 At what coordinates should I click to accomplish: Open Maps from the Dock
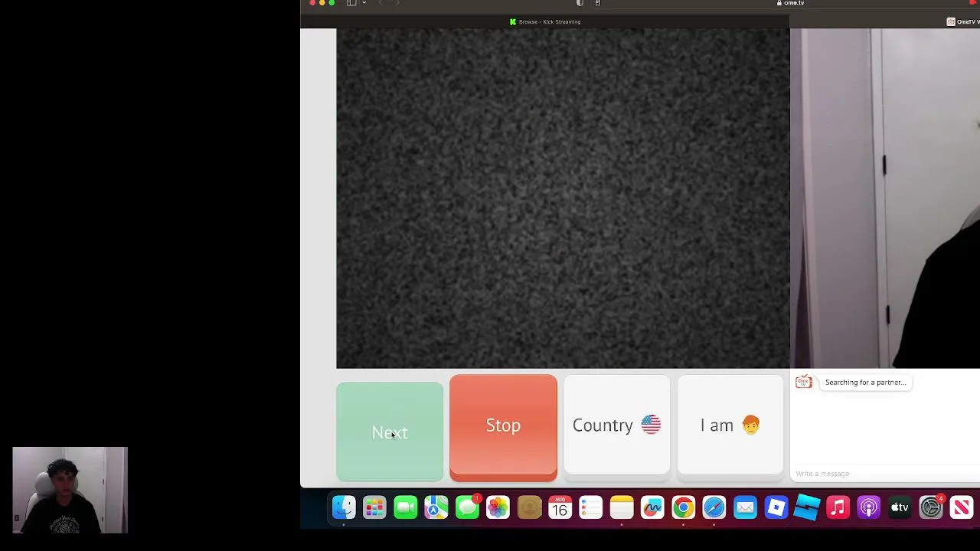tap(436, 507)
